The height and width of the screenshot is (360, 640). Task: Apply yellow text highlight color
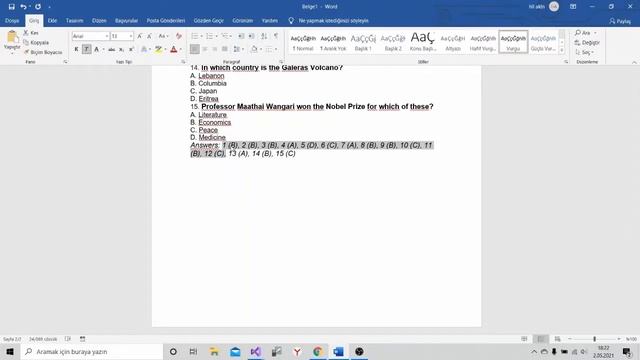pos(158,49)
